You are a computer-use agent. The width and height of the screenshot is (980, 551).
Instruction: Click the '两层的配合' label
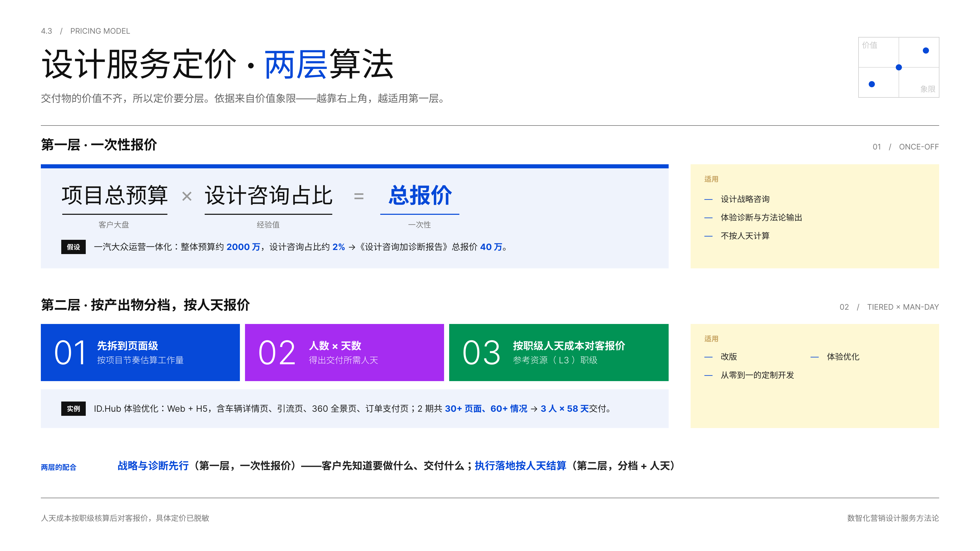tap(59, 467)
